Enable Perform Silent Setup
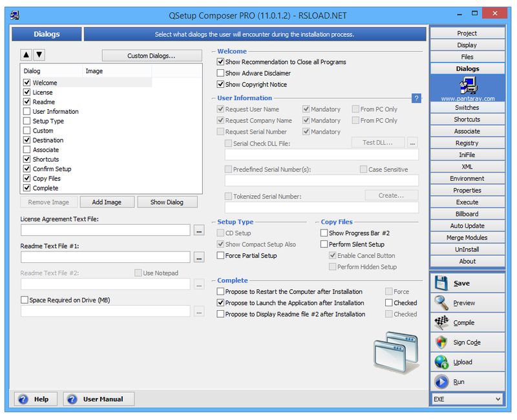This screenshot has height=420, width=517. (324, 244)
